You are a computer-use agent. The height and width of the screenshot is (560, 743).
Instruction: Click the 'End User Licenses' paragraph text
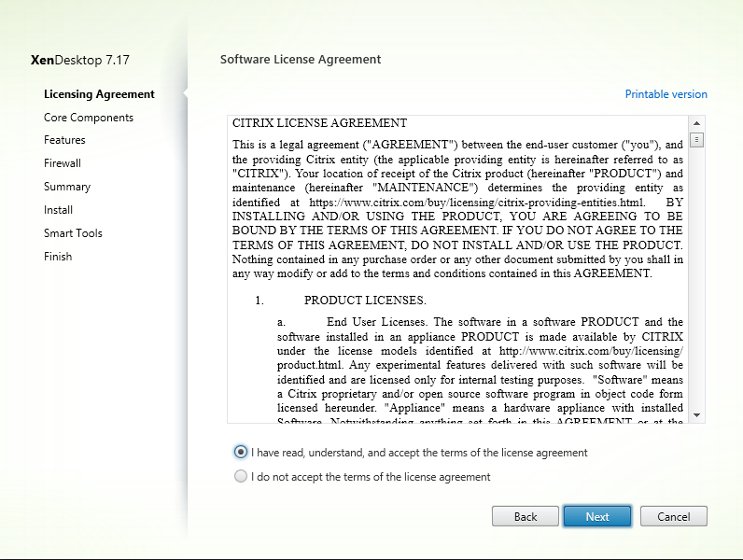coord(480,371)
